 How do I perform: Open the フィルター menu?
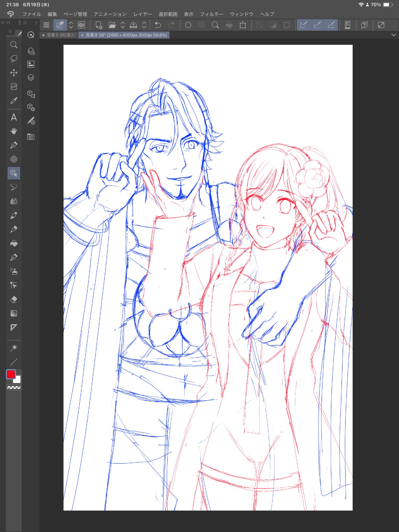click(211, 14)
